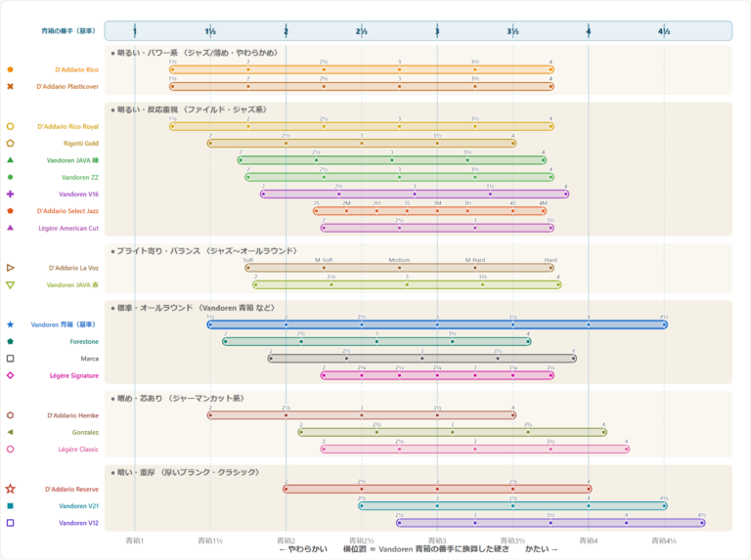Click the D'Addario La Voz label
This screenshot has width=751, height=560.
click(x=73, y=268)
